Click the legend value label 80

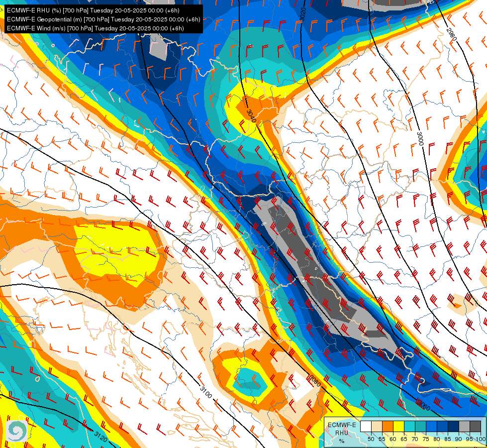coord(437,439)
